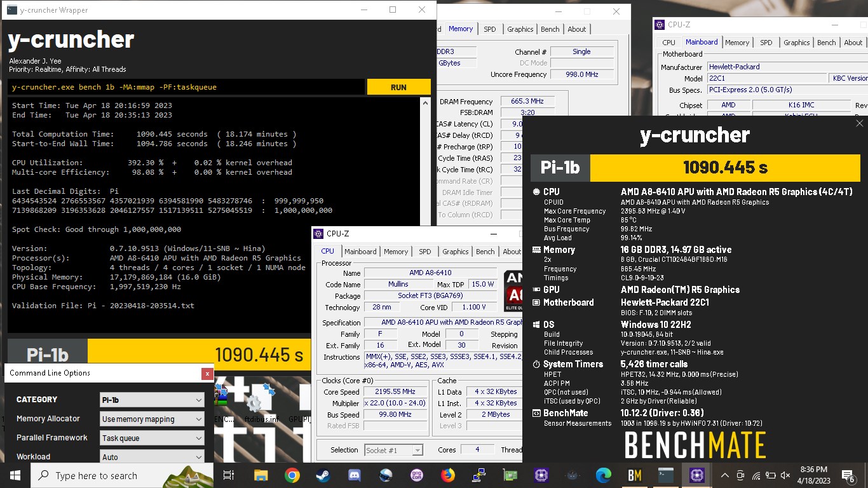Open the Memory Allocator dropdown
This screenshot has width=868, height=488.
click(x=152, y=419)
